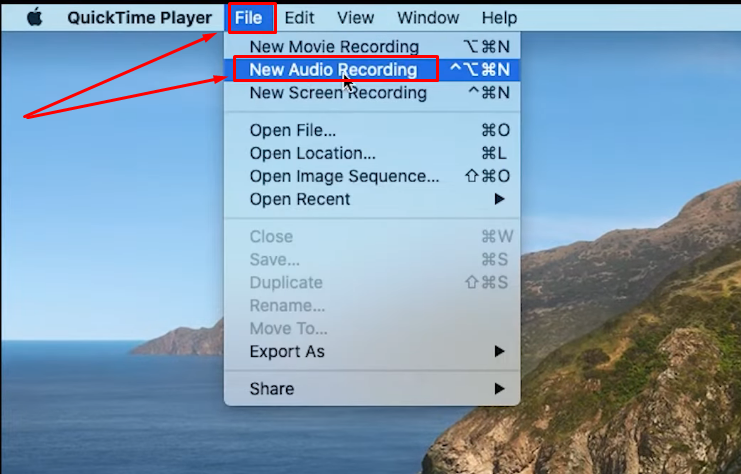Open the Edit menu
The width and height of the screenshot is (741, 474).
pyautogui.click(x=299, y=18)
